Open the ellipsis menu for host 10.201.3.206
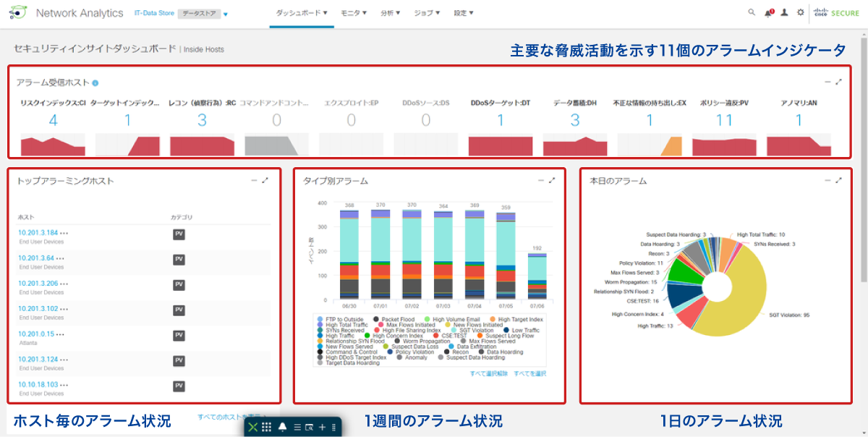The height and width of the screenshot is (437, 868). point(64,284)
